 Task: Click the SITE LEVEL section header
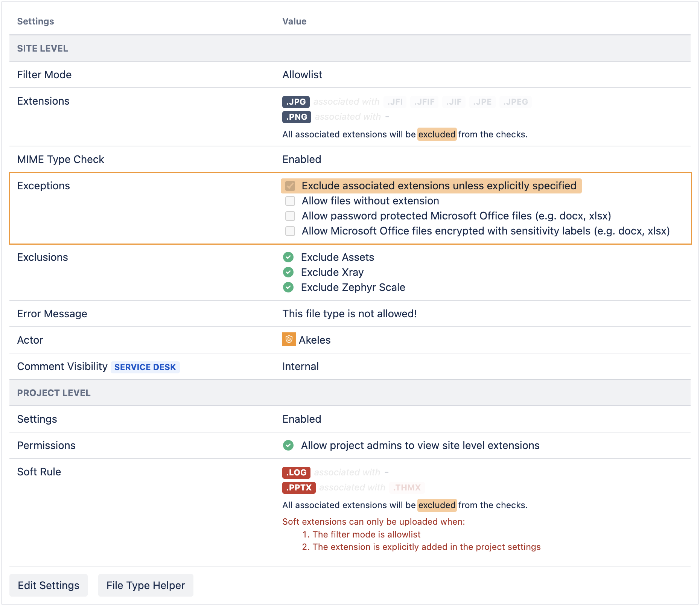[42, 48]
